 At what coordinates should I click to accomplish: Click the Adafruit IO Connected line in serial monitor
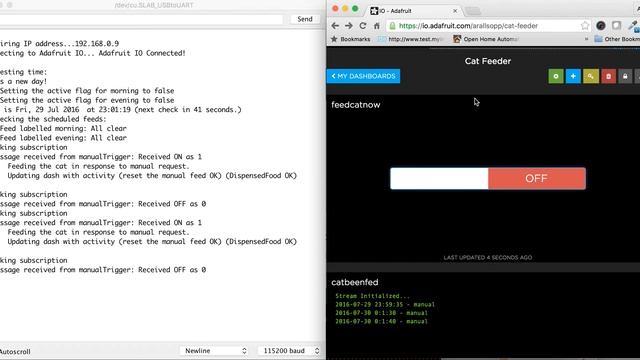click(x=93, y=53)
